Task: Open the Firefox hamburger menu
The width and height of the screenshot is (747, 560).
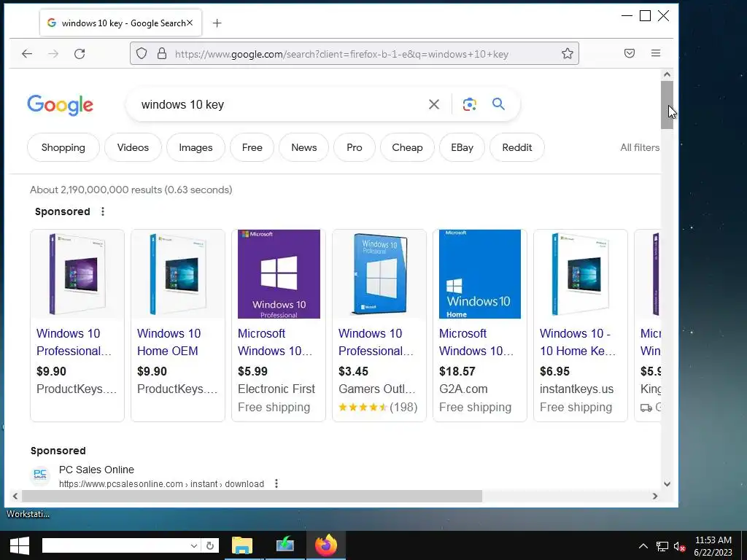Action: (656, 53)
